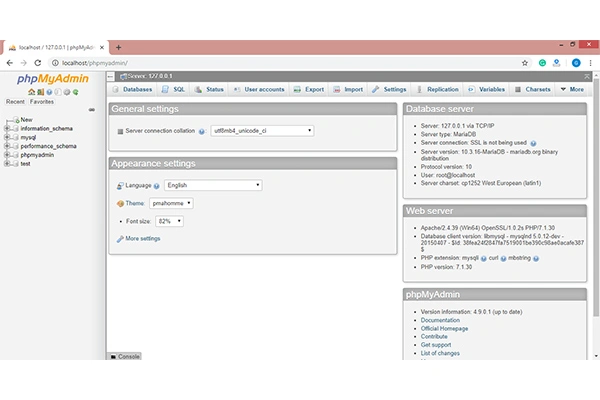
Task: Expand the performance_schema database node
Action: (7, 146)
